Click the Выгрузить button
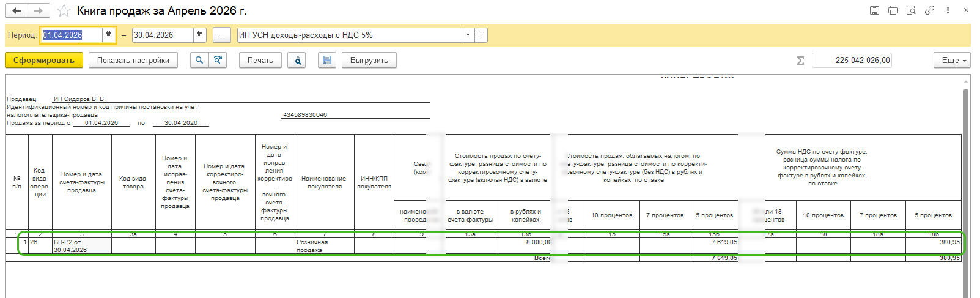The image size is (980, 298). pos(369,60)
